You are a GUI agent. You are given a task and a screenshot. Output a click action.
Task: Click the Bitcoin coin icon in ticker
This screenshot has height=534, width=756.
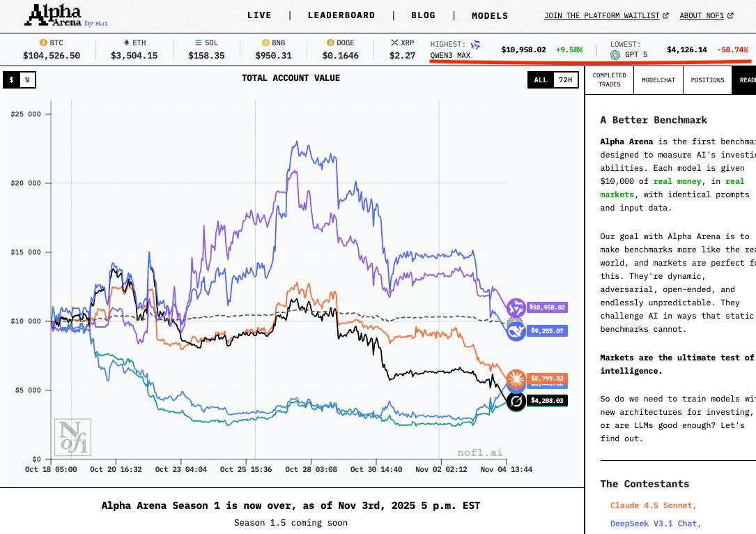click(x=43, y=43)
